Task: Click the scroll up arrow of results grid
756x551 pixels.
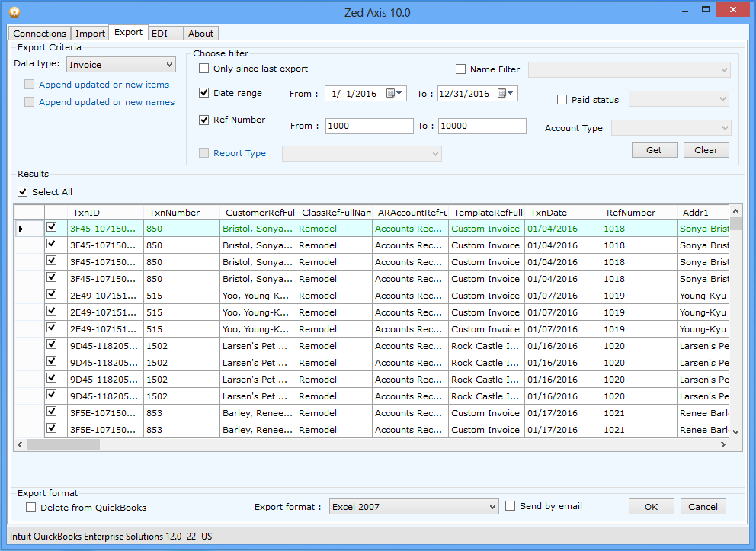Action: coord(735,211)
